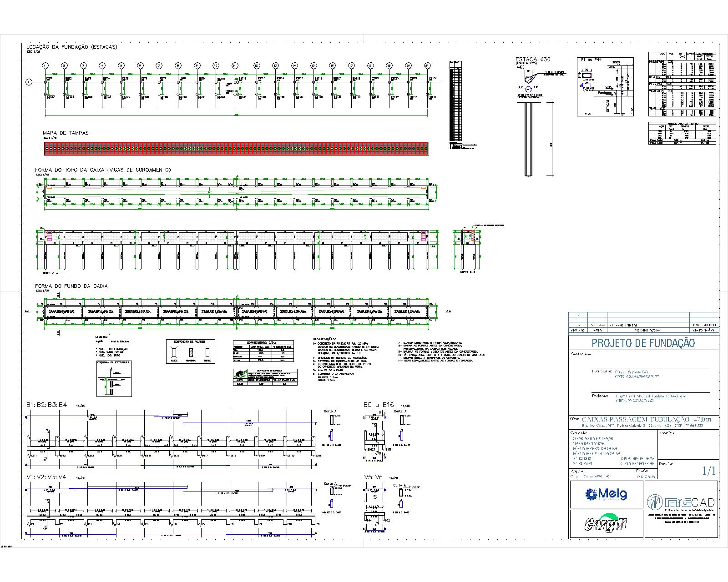Screen dimensions: 728x582
Task: Click the 'FORMA DO TOPO DA CAIXA' heading
Action: pos(103,170)
